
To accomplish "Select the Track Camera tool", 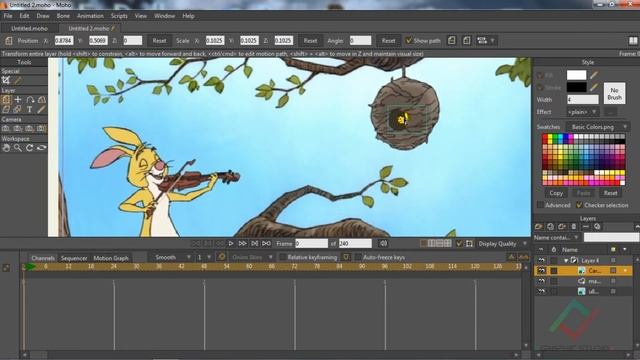I will coord(6,129).
